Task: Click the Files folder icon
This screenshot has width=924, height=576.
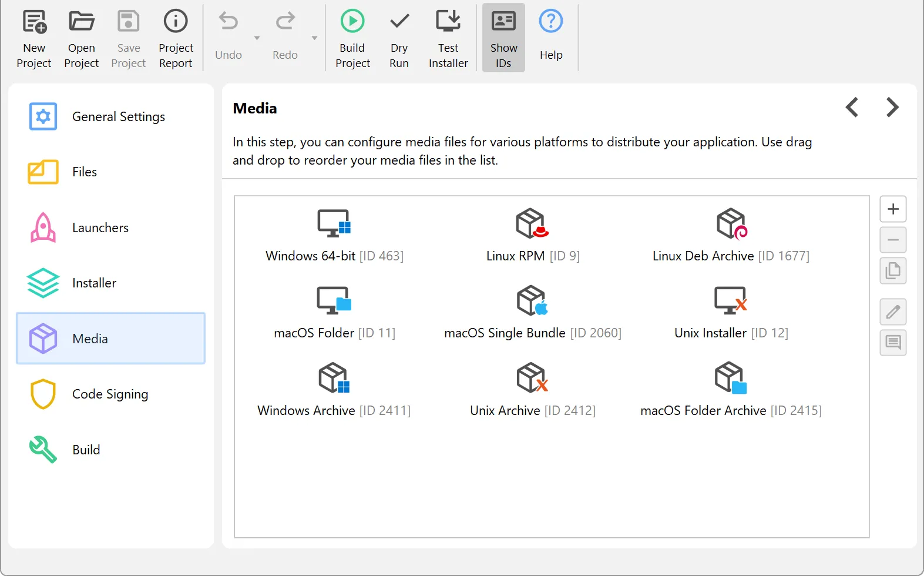Action: tap(43, 172)
